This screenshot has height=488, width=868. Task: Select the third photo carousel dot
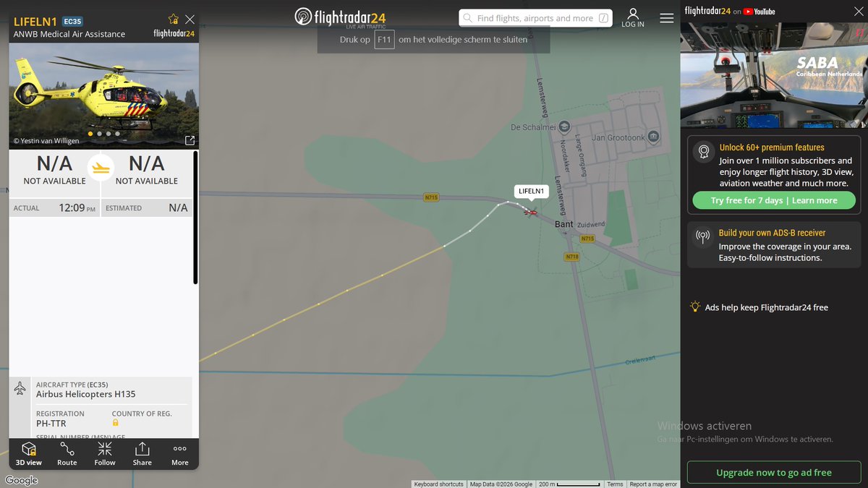point(109,134)
